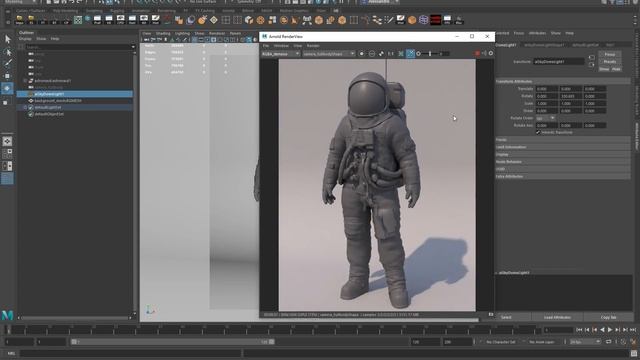Click the Presets button
Screen dimensions: 640x360
click(610, 62)
